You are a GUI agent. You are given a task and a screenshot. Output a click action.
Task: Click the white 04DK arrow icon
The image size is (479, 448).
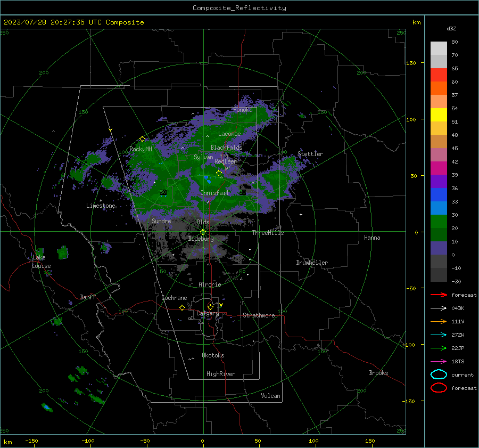[x=439, y=308]
